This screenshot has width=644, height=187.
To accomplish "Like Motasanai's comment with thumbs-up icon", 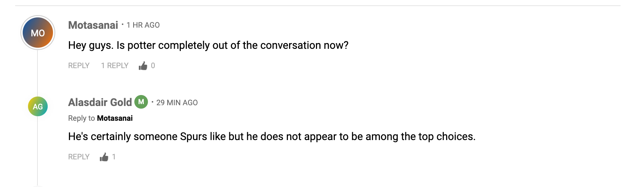I will coord(143,66).
